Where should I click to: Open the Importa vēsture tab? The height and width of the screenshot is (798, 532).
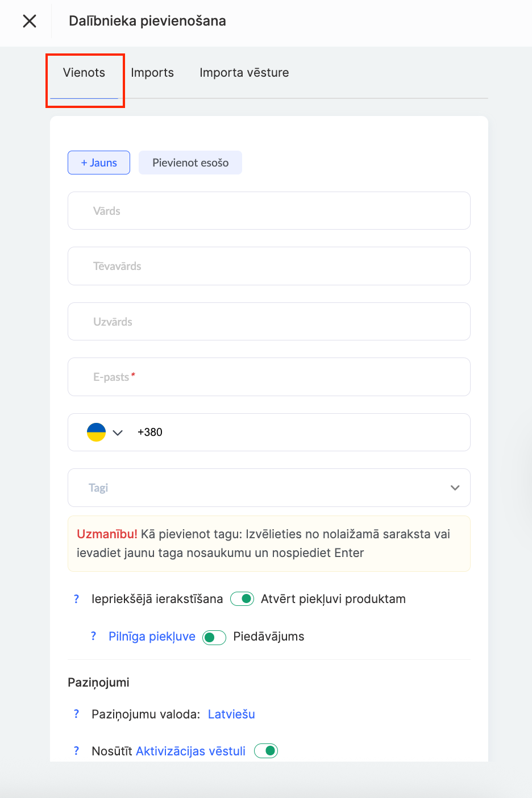tap(244, 73)
